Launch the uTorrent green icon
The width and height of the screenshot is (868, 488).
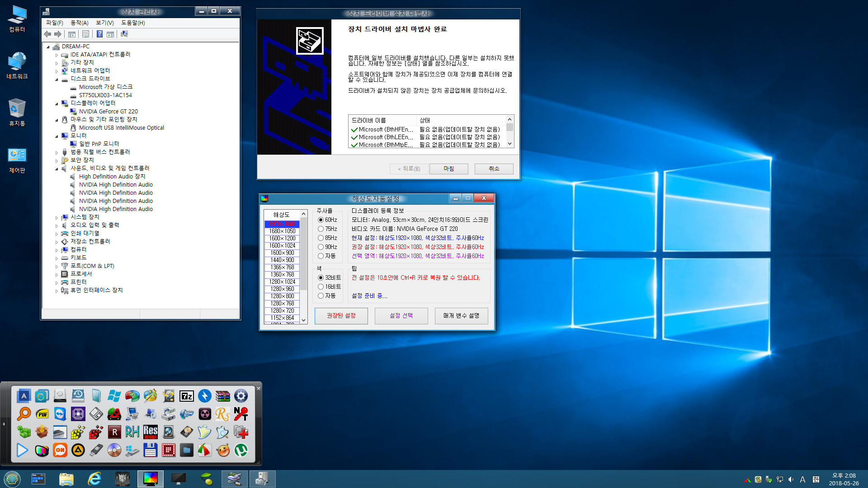241,450
